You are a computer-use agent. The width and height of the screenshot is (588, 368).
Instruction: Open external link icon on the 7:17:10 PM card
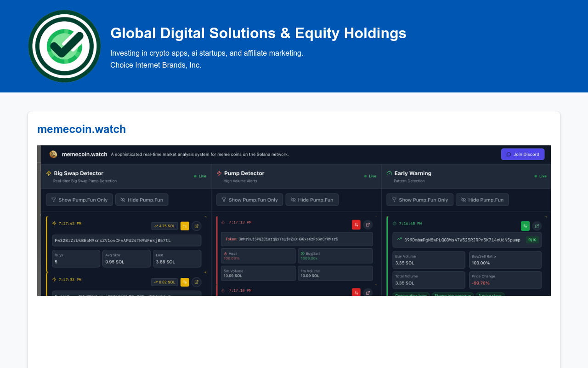367,292
